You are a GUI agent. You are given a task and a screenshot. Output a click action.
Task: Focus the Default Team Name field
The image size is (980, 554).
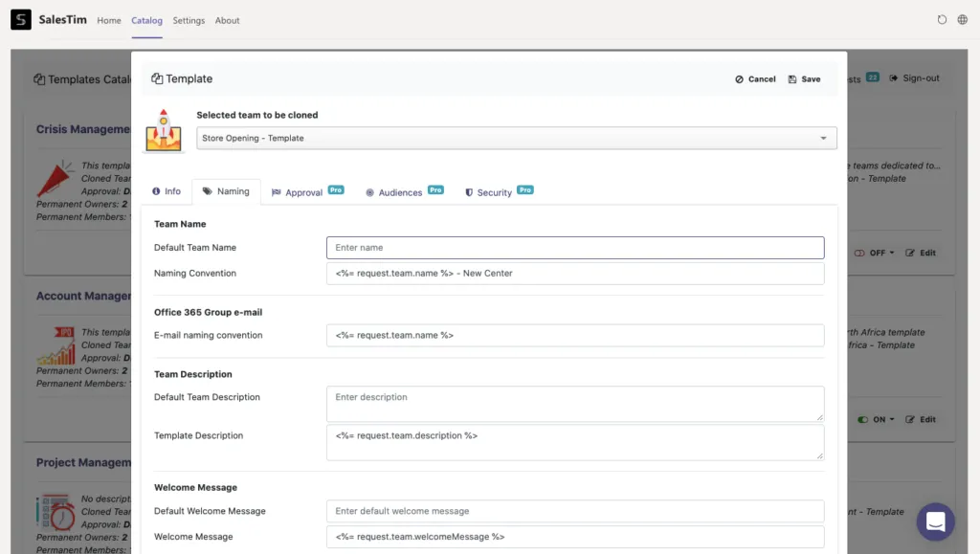coord(575,247)
